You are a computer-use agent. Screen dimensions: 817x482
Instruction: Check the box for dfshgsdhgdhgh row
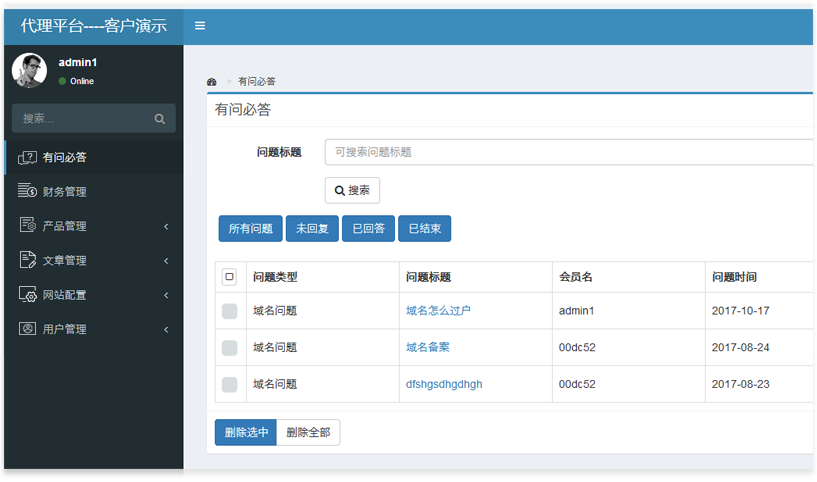229,384
